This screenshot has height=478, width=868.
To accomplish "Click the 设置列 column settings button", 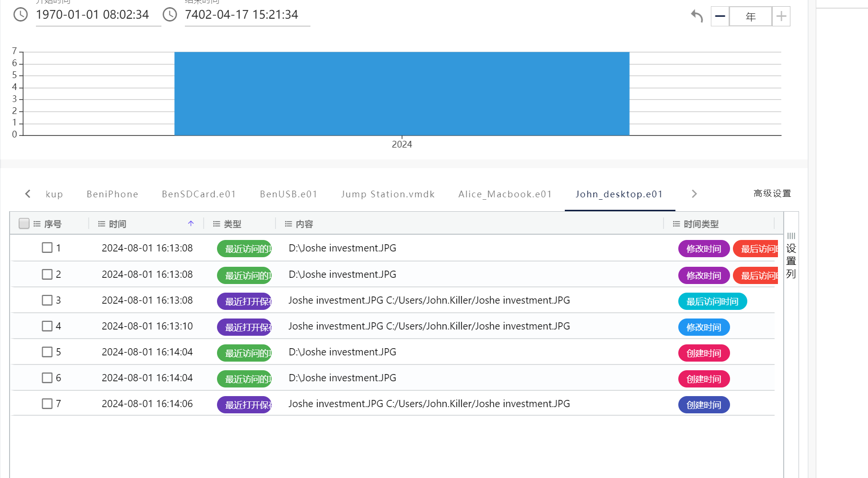I will [x=791, y=256].
